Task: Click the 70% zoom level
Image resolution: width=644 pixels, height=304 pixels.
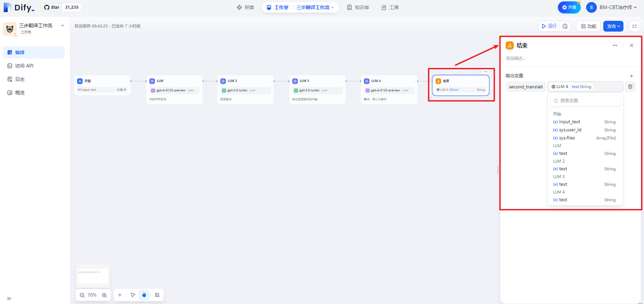Action: pyautogui.click(x=92, y=295)
